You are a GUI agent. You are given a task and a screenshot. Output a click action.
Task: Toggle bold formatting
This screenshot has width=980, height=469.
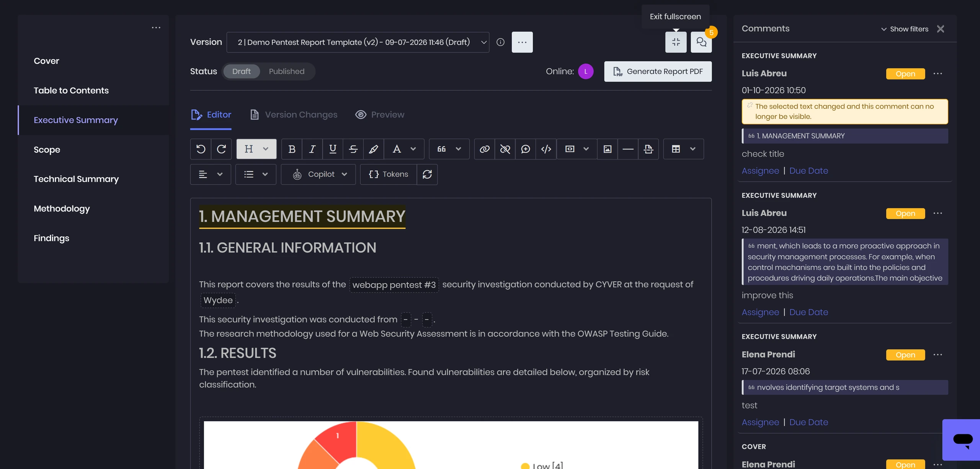pos(292,149)
